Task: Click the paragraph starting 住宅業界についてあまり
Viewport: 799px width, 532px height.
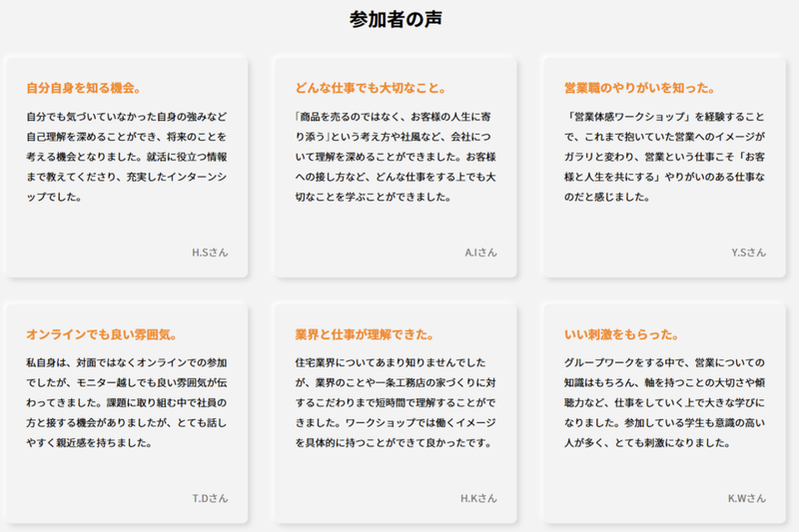Action: click(396, 402)
